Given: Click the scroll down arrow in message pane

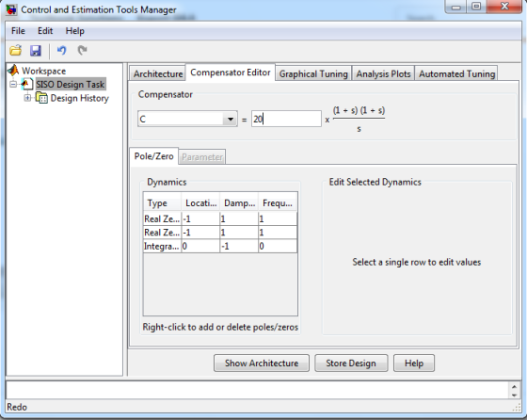Looking at the screenshot, I should [x=514, y=396].
